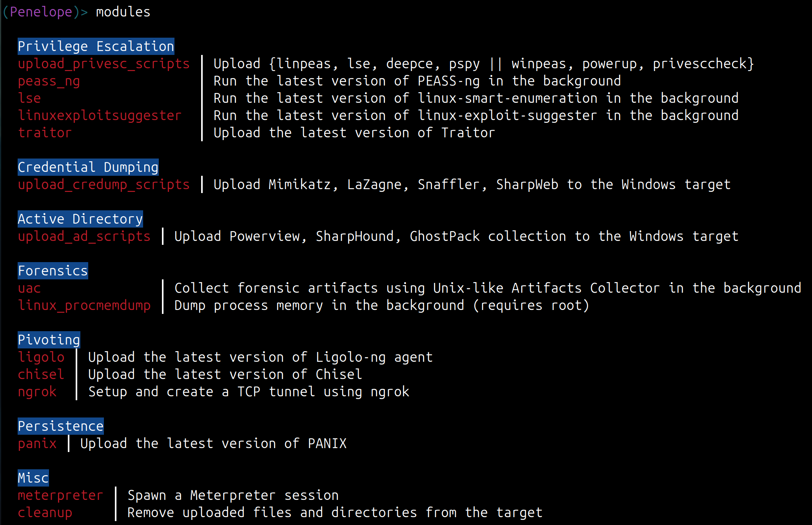812x525 pixels.
Task: Click the chisel module name
Action: coord(41,374)
